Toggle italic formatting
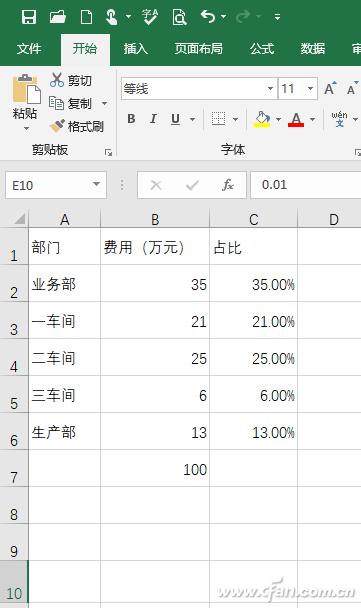Screen dimensions: 361x608 coord(154,119)
